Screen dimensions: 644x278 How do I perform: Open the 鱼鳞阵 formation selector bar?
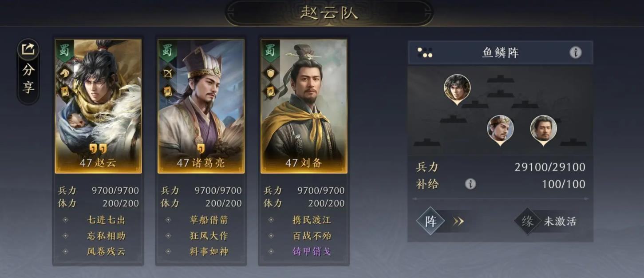click(500, 53)
